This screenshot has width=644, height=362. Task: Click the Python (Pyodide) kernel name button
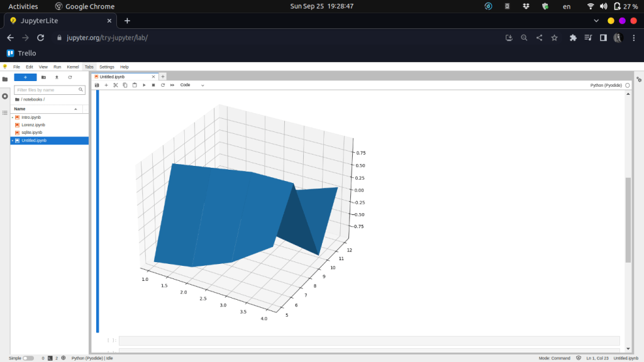(606, 85)
